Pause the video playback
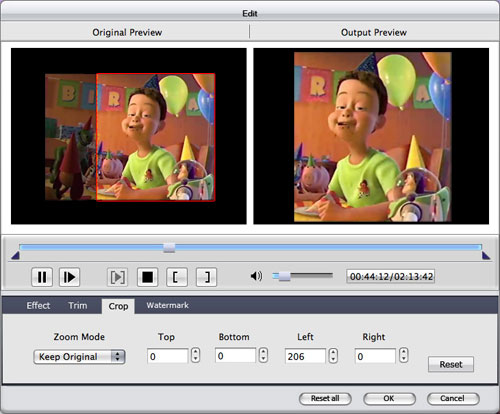 tap(42, 277)
